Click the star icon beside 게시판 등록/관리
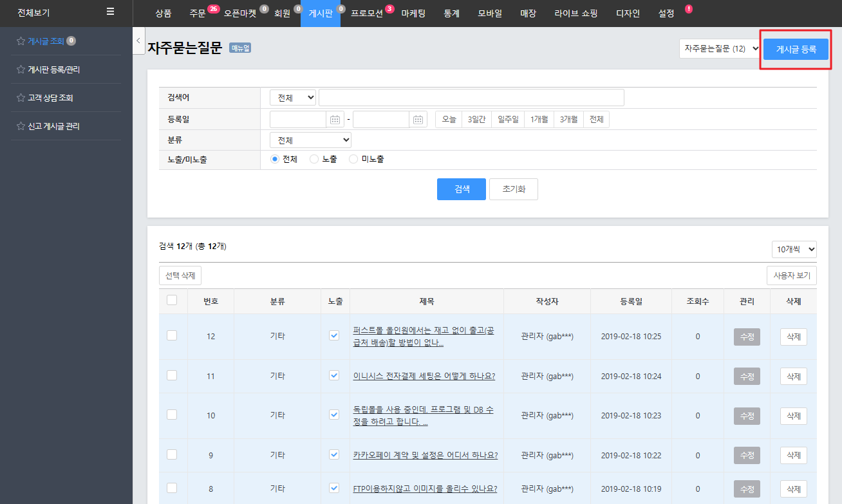Viewport: 842px width, 504px height. 21,70
